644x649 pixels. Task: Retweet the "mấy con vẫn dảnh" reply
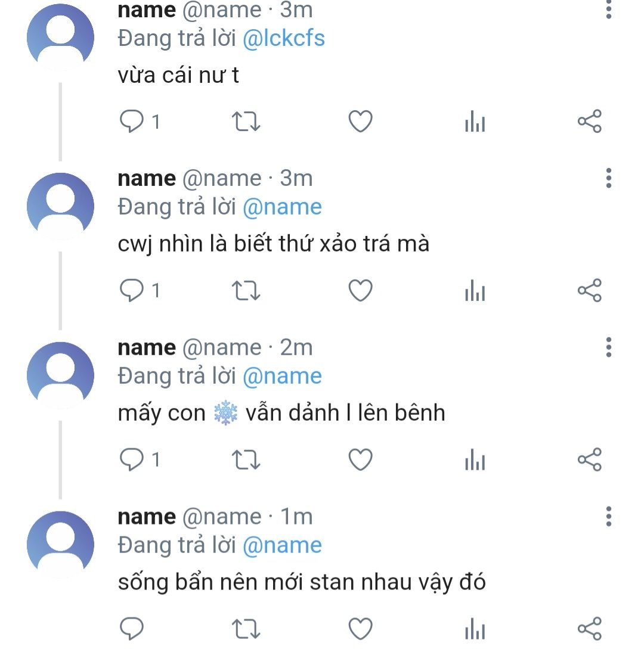point(246,460)
